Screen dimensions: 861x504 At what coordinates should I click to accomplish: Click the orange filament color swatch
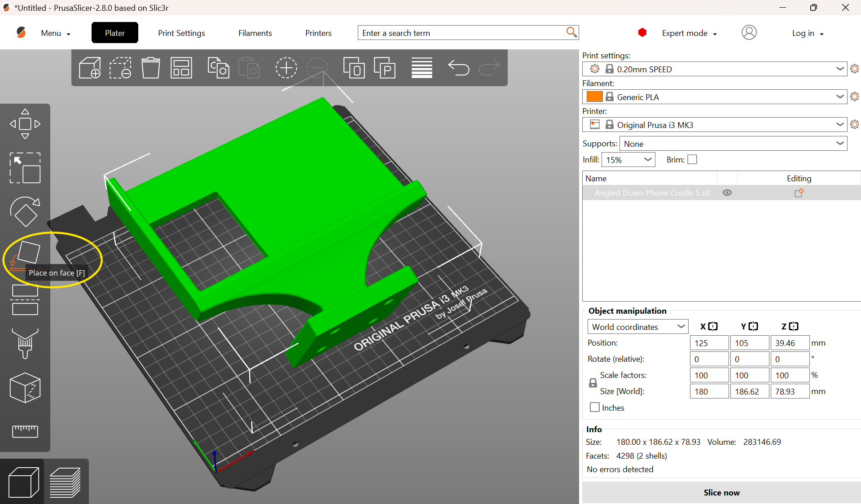point(594,96)
